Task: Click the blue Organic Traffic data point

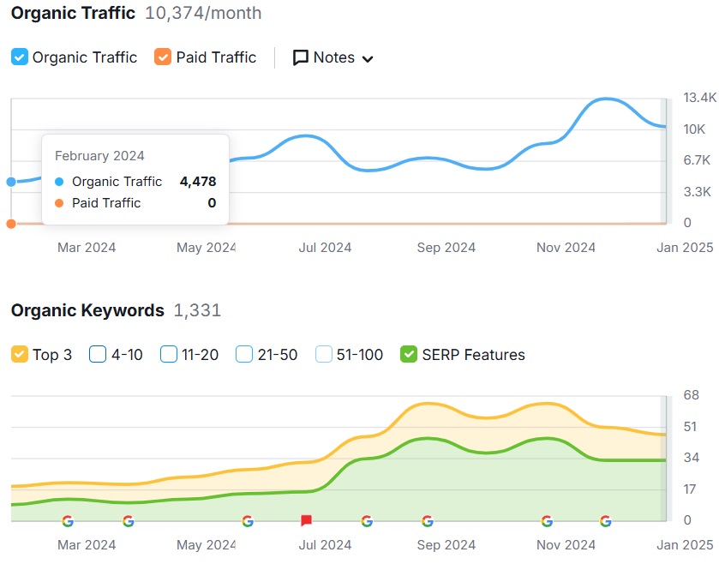Action: pyautogui.click(x=11, y=182)
